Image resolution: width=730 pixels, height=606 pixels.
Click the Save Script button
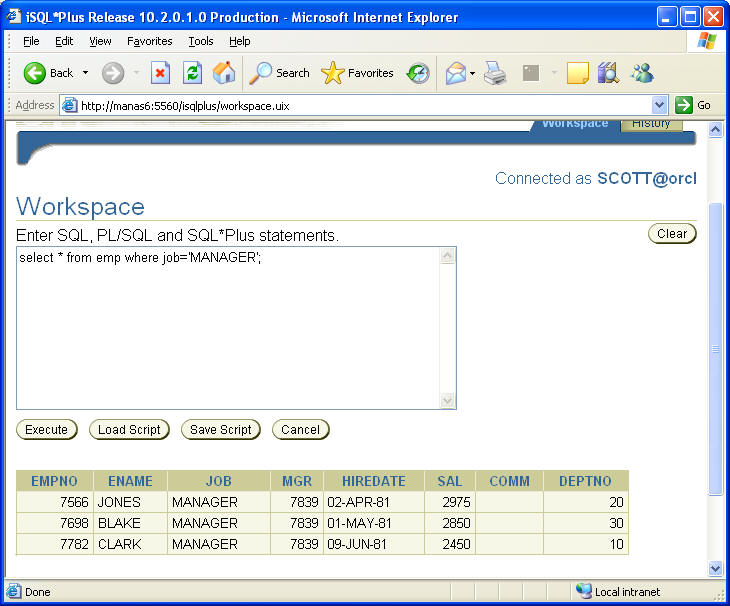[220, 430]
